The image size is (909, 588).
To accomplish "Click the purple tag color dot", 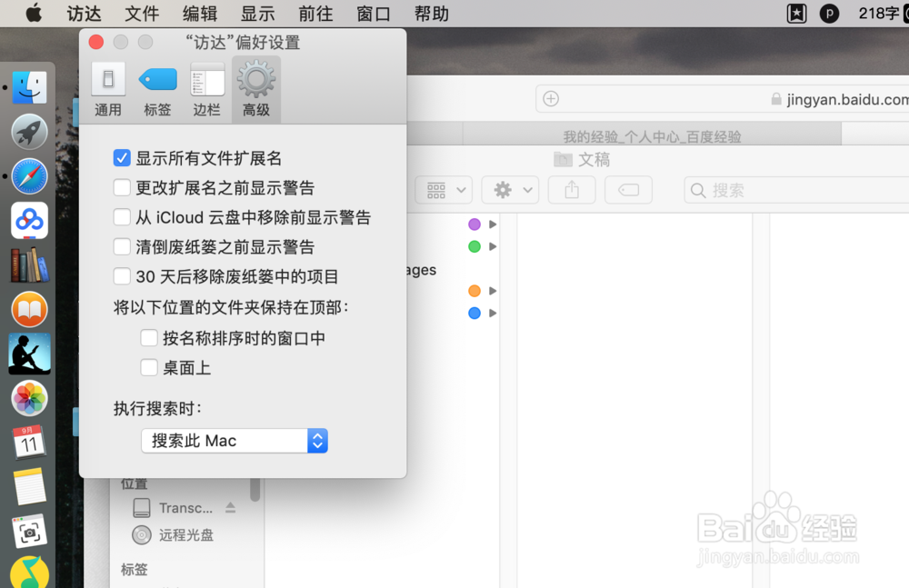I will (x=474, y=224).
